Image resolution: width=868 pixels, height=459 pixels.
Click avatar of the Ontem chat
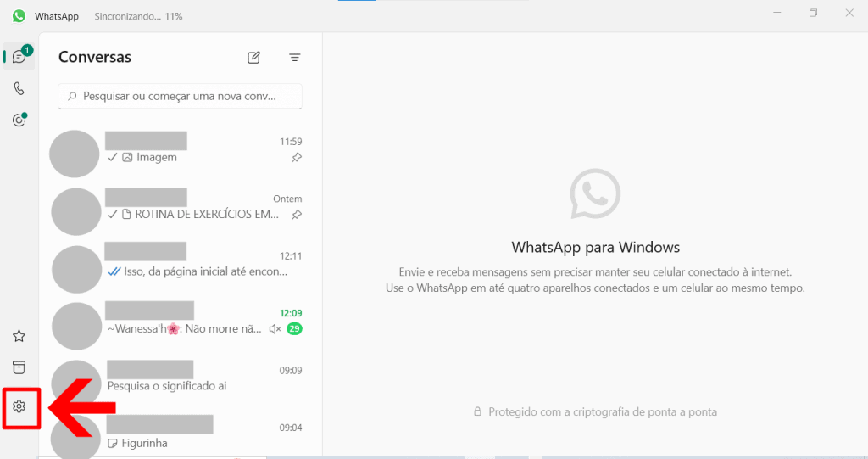tap(75, 212)
